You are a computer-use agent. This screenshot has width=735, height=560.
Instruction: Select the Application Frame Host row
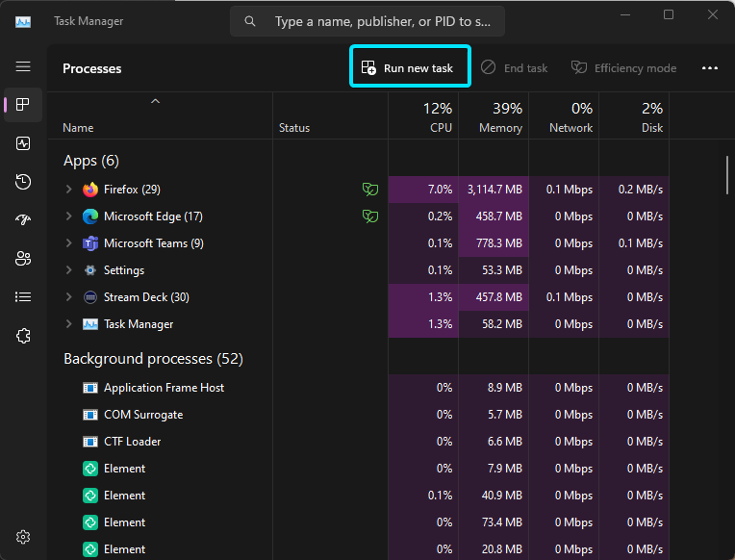359,388
